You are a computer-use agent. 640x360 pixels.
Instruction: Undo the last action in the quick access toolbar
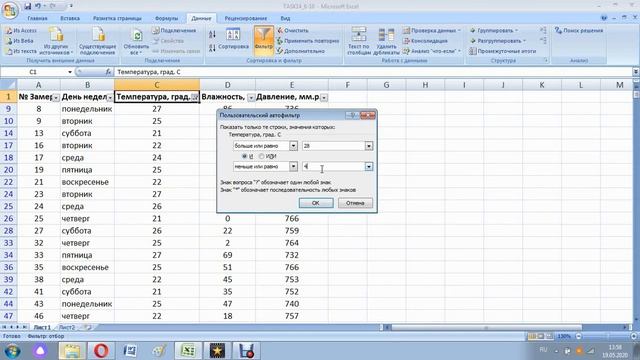click(38, 6)
